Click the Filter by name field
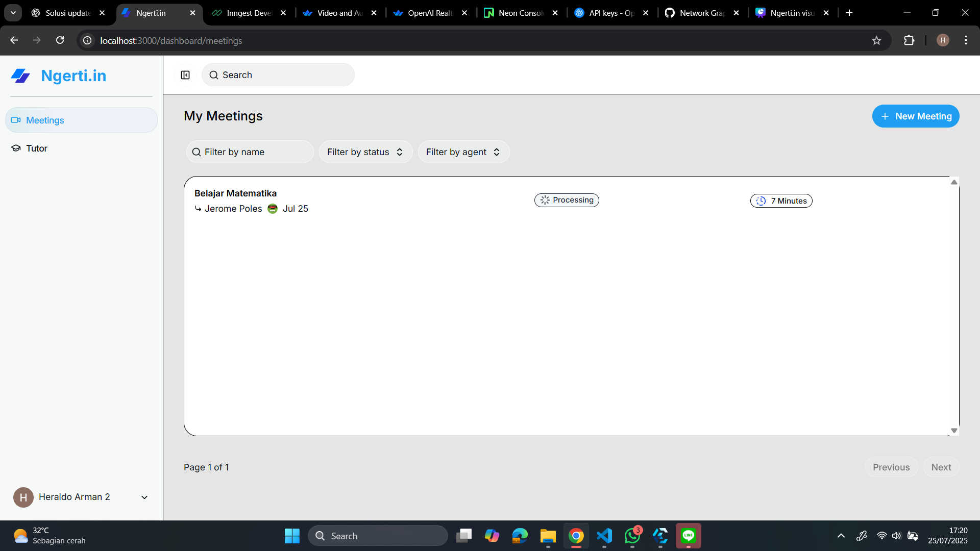The height and width of the screenshot is (551, 980). click(250, 152)
